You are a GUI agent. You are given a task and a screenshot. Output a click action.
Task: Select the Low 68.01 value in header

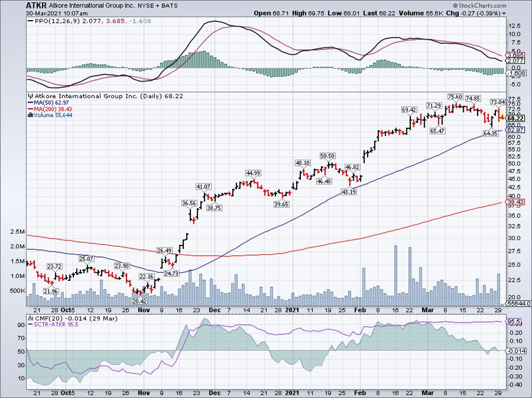click(343, 13)
